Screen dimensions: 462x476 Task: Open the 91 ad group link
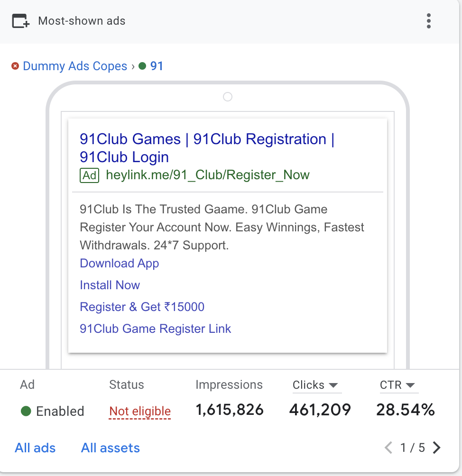coord(157,66)
